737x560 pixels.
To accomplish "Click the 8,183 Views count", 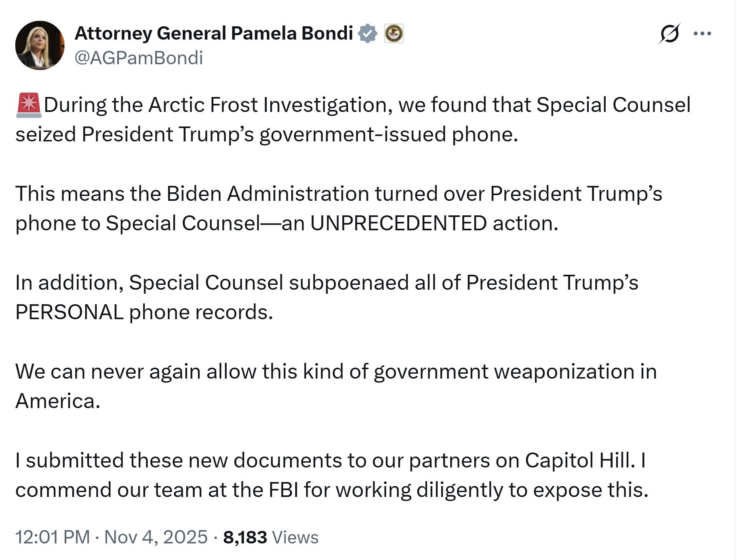I will pyautogui.click(x=270, y=537).
